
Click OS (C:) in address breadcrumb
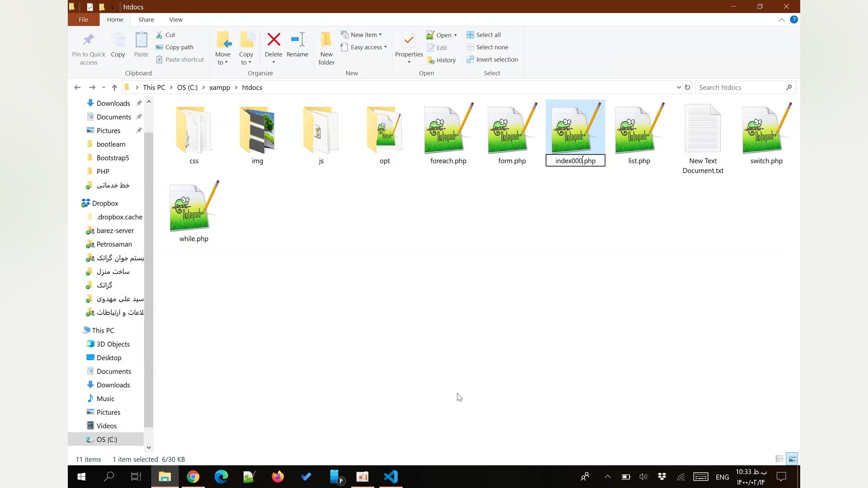(187, 87)
